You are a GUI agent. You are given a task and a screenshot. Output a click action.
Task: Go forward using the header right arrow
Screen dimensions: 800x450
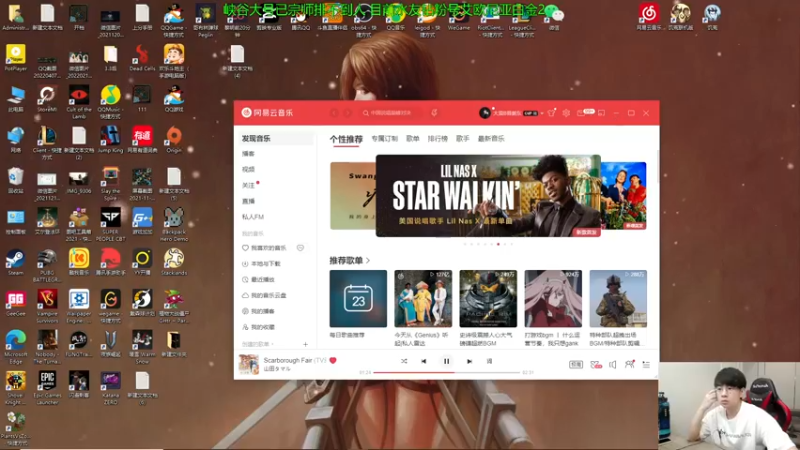[x=348, y=113]
